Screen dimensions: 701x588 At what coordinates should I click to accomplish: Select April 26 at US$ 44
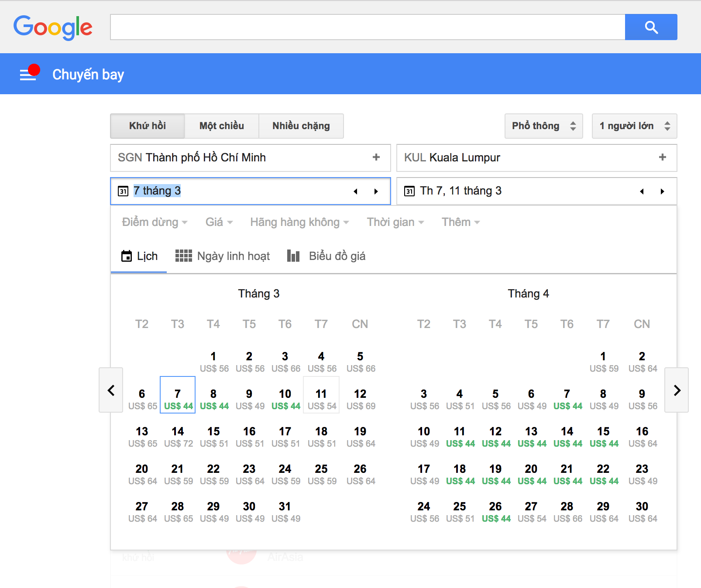point(496,512)
